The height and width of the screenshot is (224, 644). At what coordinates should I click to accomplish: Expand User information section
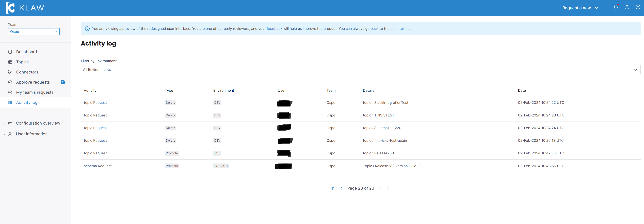click(x=31, y=134)
